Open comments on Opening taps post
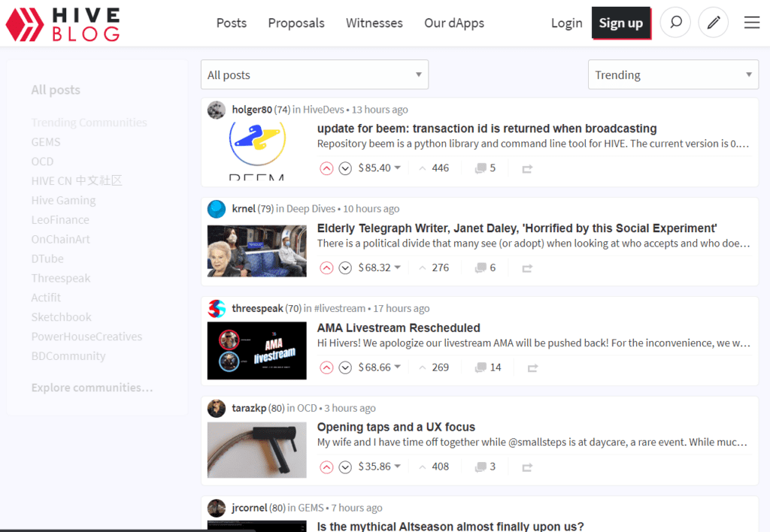Image resolution: width=770 pixels, height=532 pixels. click(x=485, y=467)
